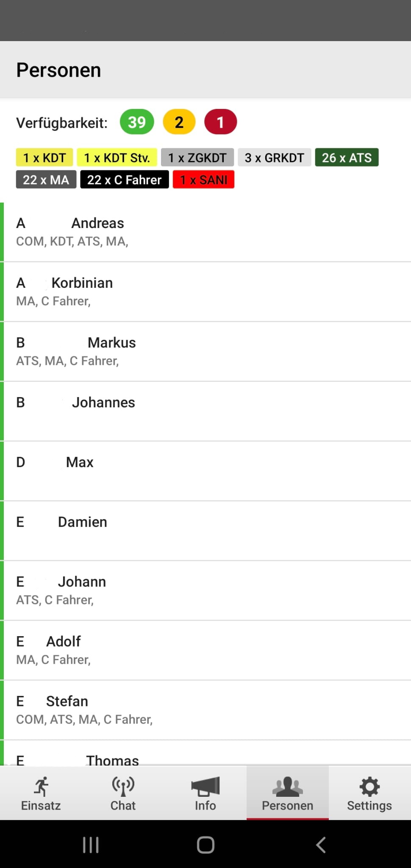411x868 pixels.
Task: Select the 1 x KDT tag
Action: pyautogui.click(x=44, y=158)
